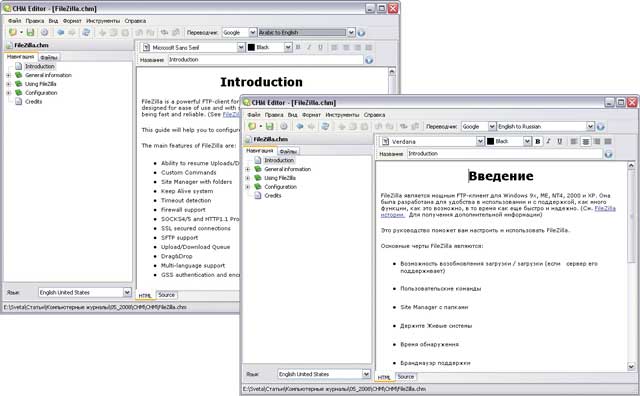This screenshot has width=640, height=396.
Task: Open the Инструменты menu in the front window
Action: (342, 115)
